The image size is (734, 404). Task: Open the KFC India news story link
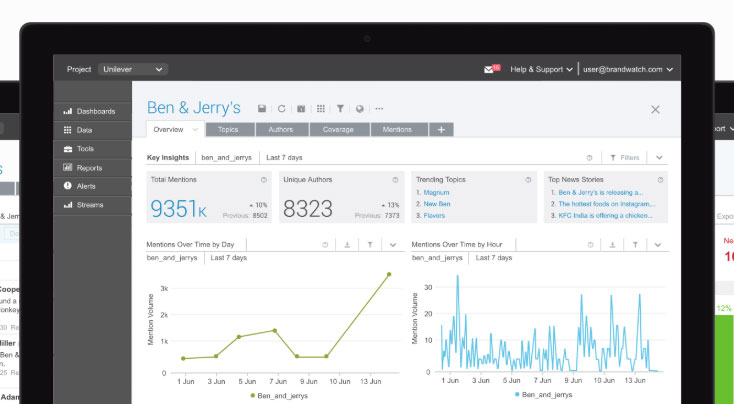(x=607, y=215)
